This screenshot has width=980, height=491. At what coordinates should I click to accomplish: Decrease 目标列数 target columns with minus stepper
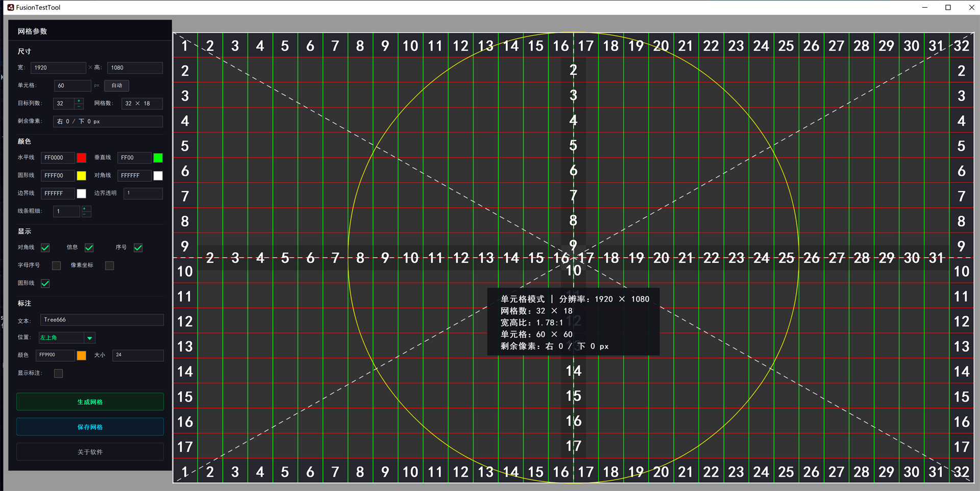79,106
